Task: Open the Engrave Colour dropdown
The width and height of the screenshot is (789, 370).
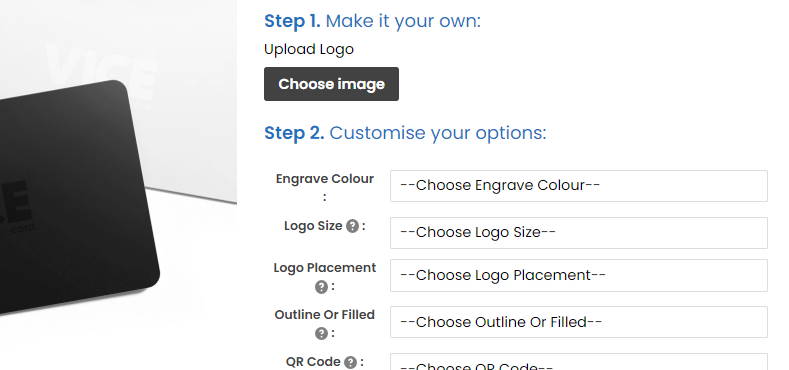Action: coord(579,186)
